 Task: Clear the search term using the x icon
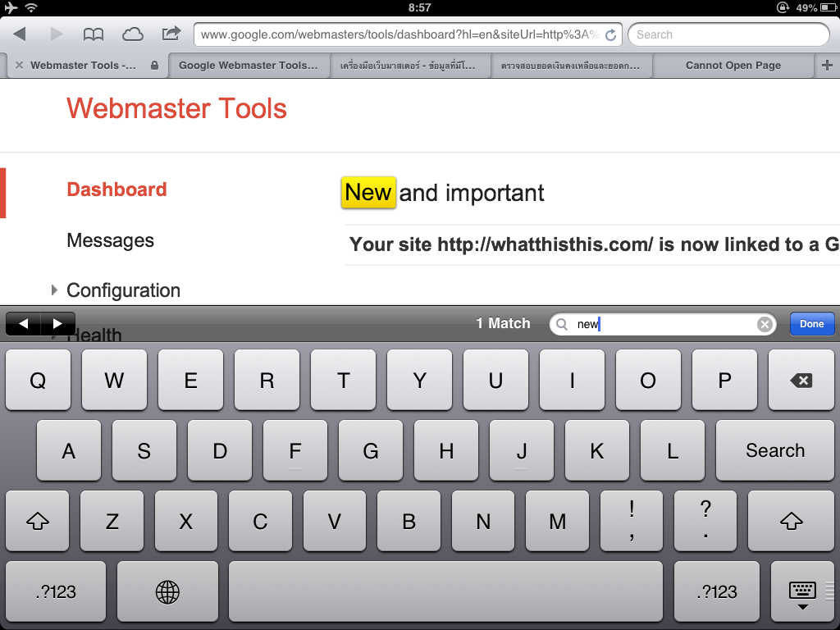click(764, 323)
